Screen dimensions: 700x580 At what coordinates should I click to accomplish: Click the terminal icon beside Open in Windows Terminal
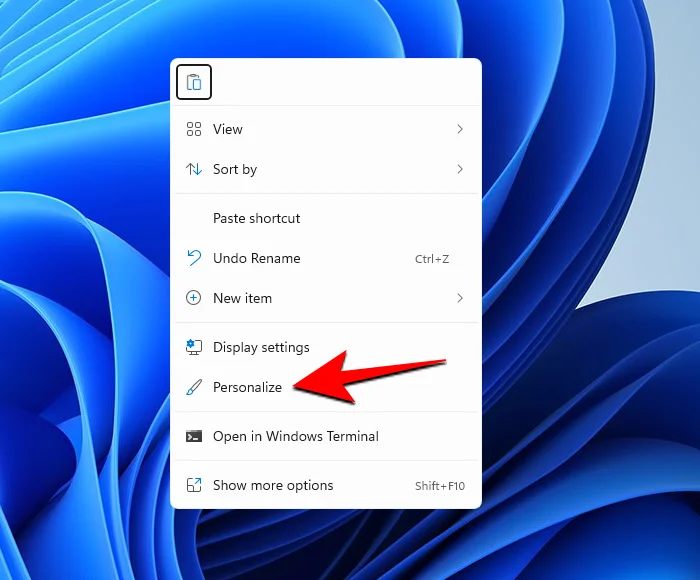click(x=194, y=436)
